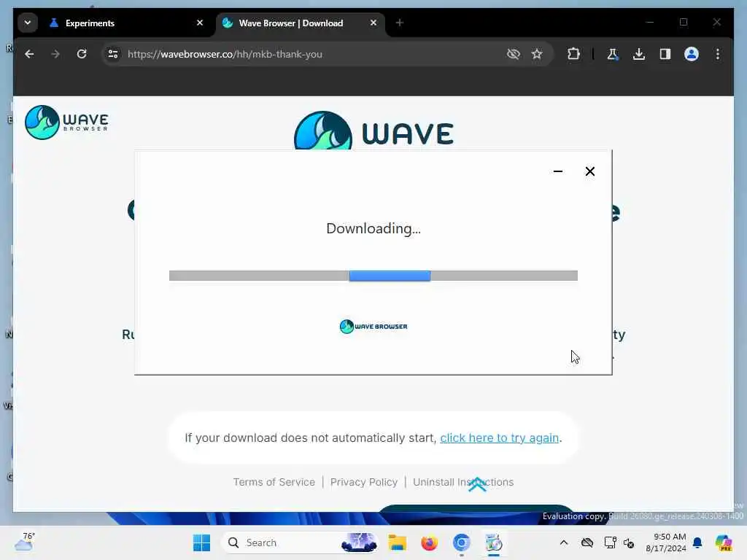Open the tab search dropdown arrow
Screen dimensions: 747x560
[x=28, y=23]
